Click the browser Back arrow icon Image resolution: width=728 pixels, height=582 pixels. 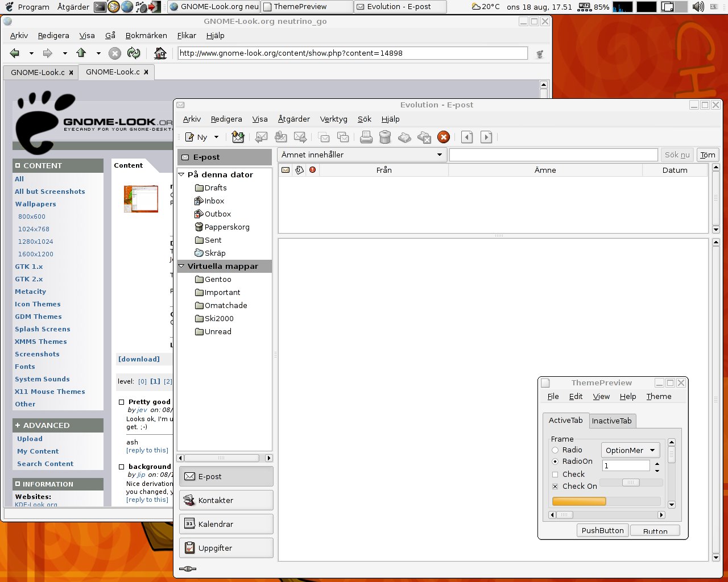[15, 53]
